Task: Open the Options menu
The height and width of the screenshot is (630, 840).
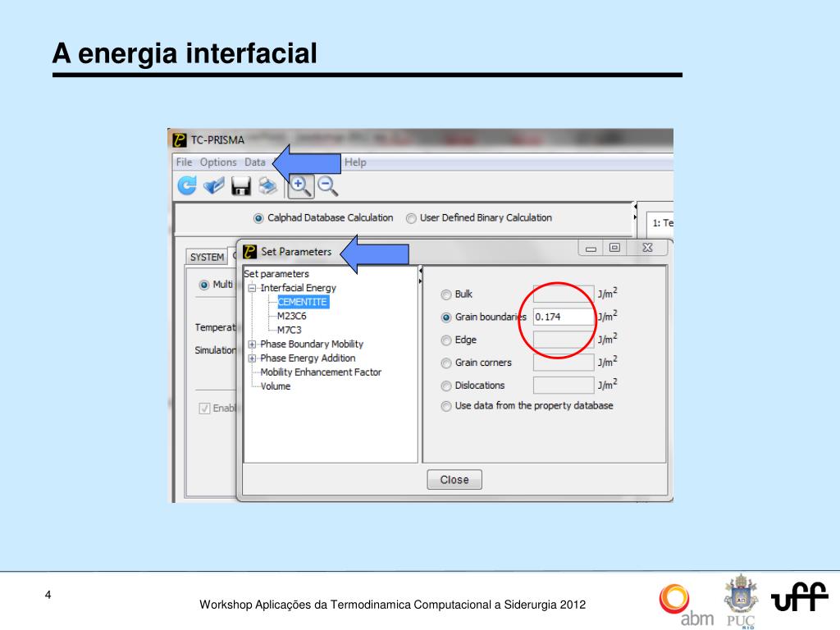Action: point(218,162)
